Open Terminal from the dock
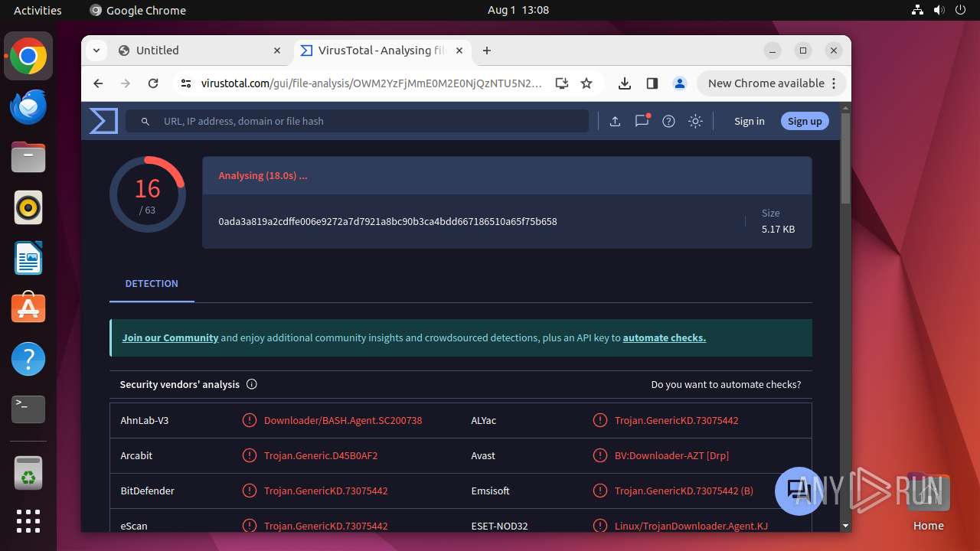Viewport: 980px width, 551px height. [x=28, y=409]
